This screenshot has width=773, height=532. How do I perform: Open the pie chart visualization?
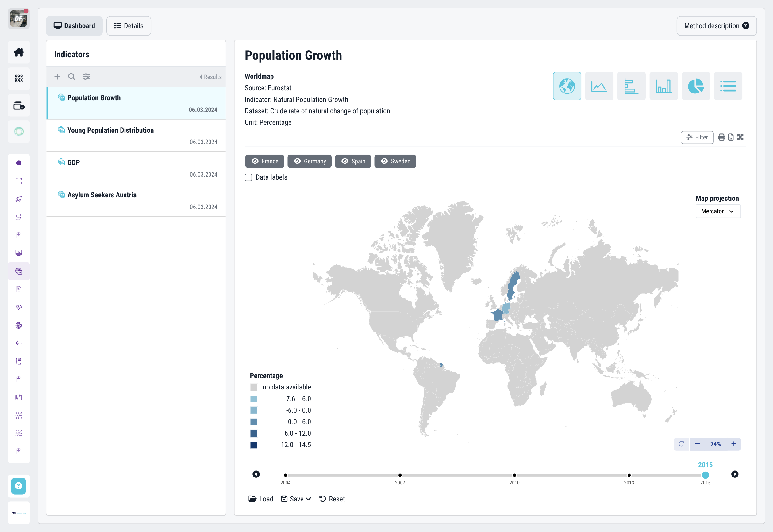696,86
